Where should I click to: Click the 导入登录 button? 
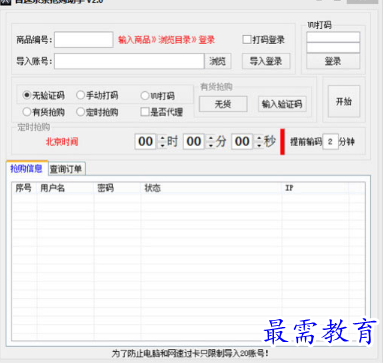pos(266,61)
